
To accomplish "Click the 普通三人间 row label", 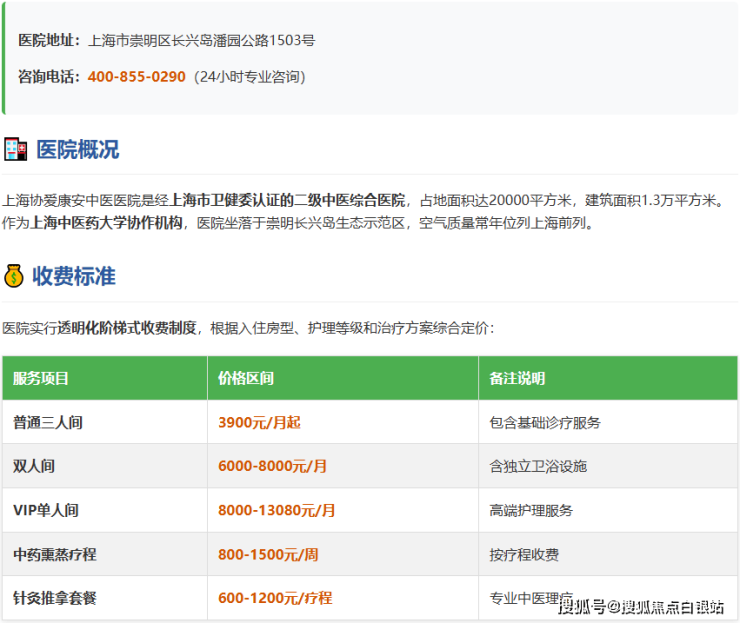I will click(48, 423).
